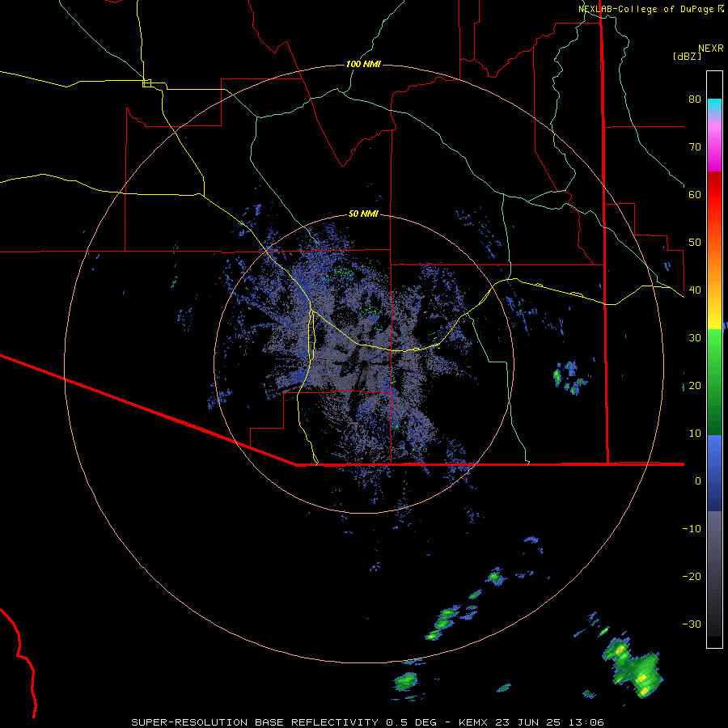The width and height of the screenshot is (728, 728).
Task: Click the SUPER-RESOLUTION BASE REFLECTIVITY product title
Action: click(x=254, y=722)
